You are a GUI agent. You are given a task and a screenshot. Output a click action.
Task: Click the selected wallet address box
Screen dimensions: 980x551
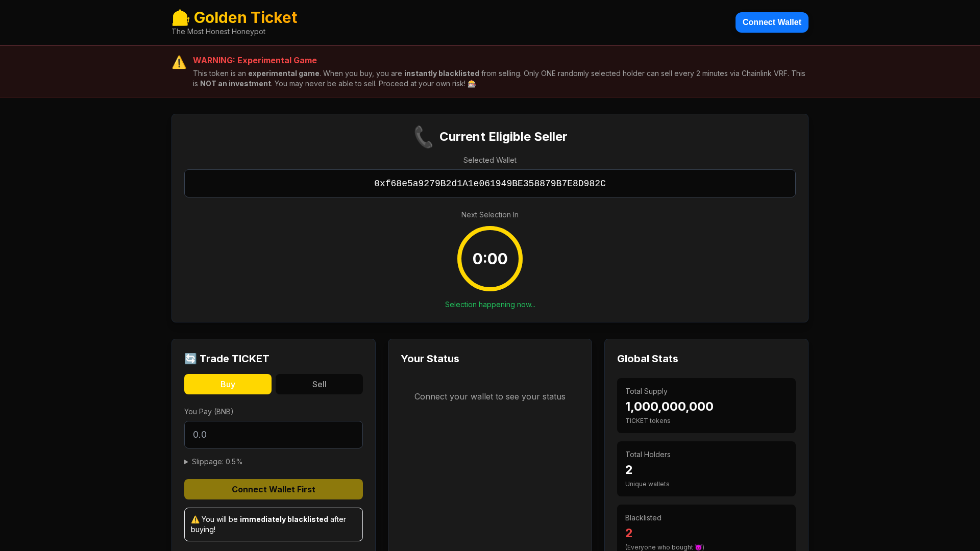[490, 184]
